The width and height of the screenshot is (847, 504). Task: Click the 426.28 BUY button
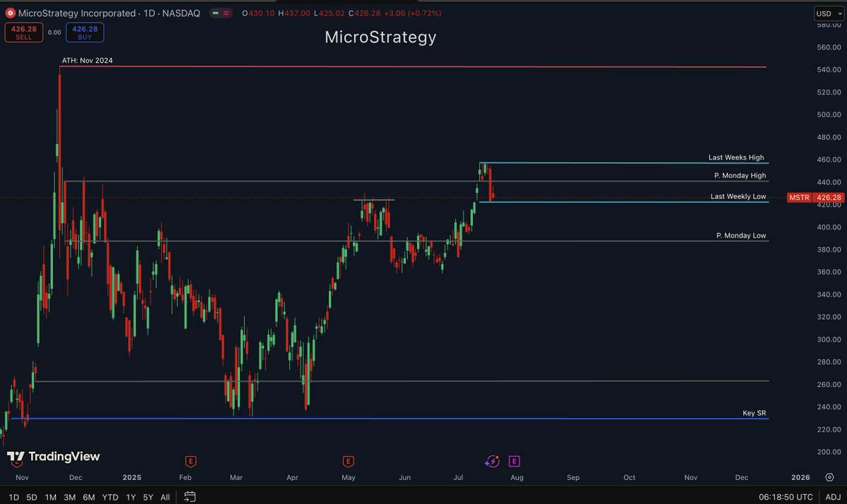85,32
